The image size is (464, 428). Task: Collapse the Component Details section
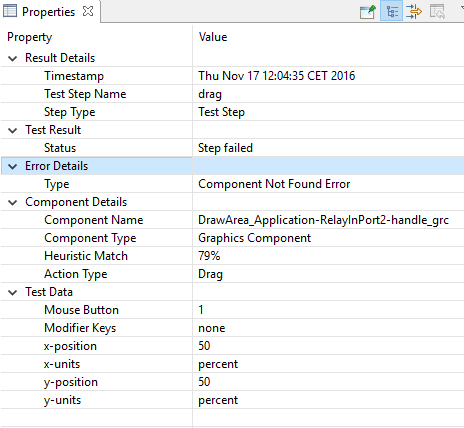click(x=13, y=203)
